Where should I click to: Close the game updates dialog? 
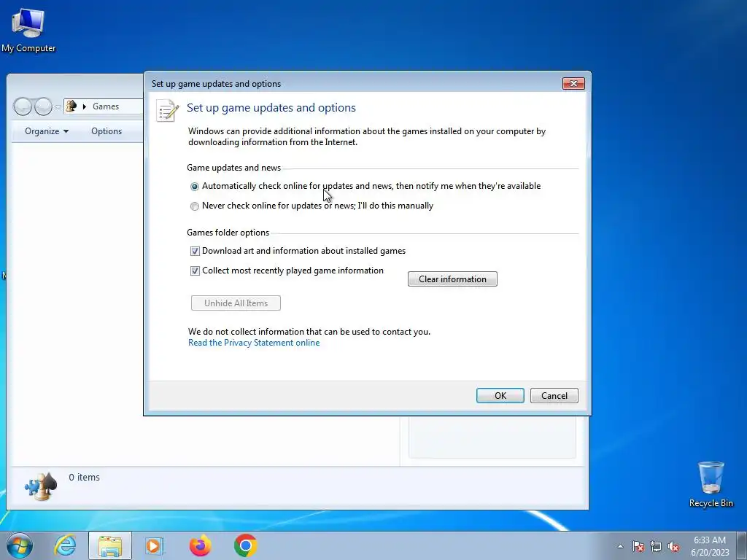point(573,83)
